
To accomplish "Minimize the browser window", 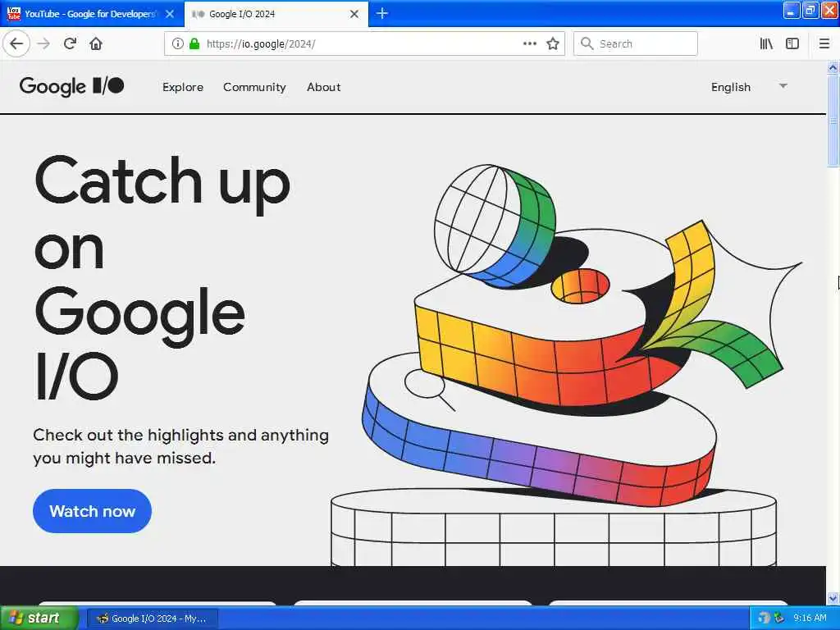I will 792,11.
